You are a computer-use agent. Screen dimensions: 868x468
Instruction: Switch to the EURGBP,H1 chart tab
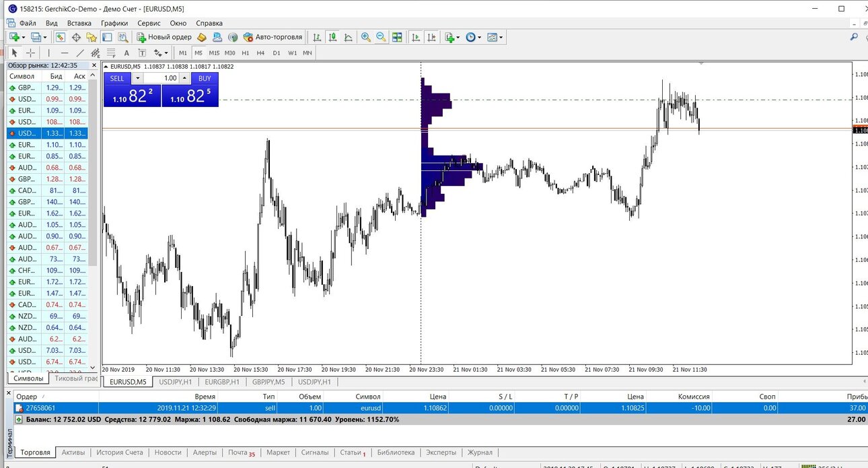coord(222,382)
